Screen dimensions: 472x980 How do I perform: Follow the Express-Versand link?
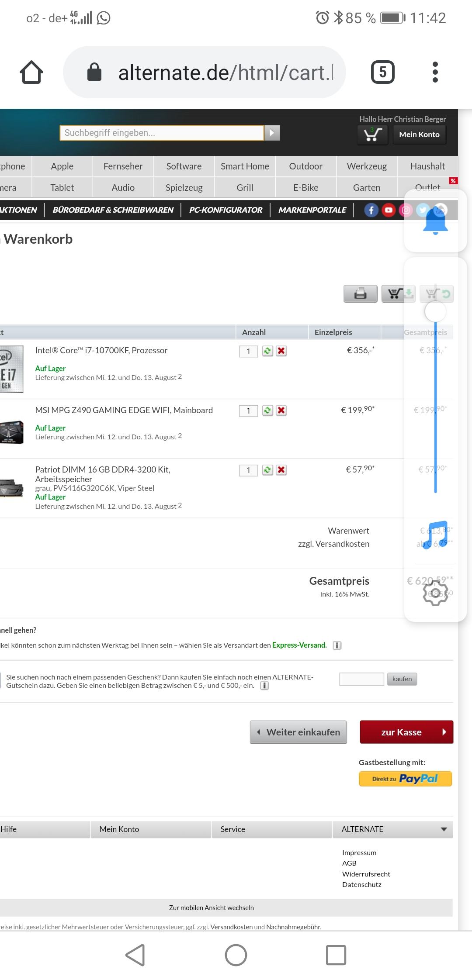(x=299, y=645)
